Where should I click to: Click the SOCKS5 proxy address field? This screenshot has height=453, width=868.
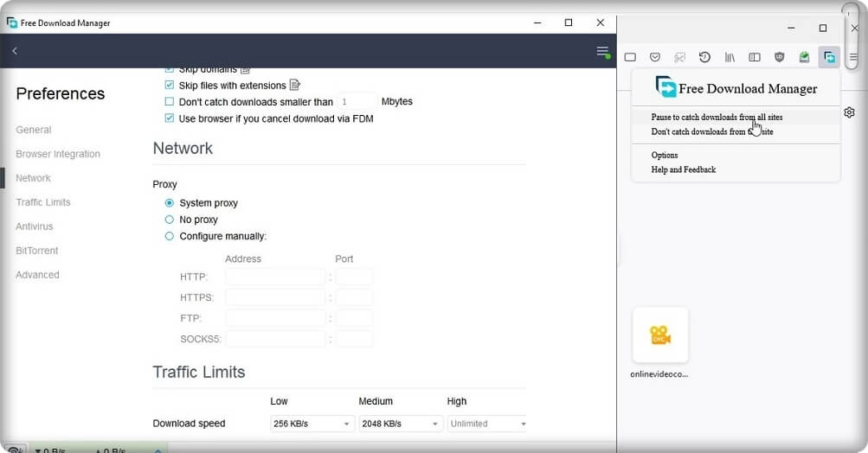coord(275,339)
